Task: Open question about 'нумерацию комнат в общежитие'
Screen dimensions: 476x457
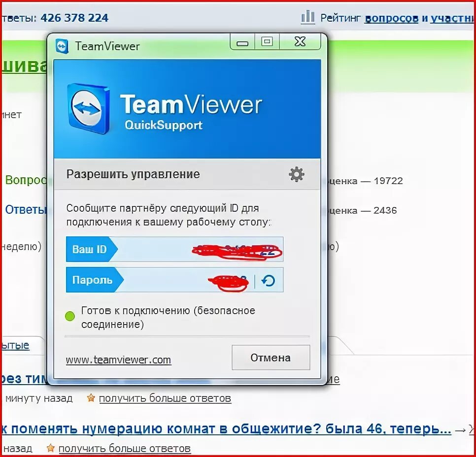Action: [226, 429]
